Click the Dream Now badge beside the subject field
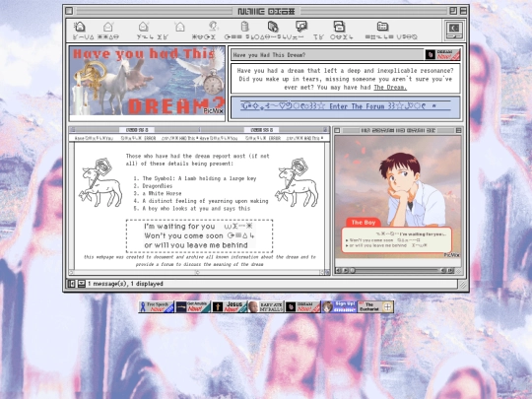This screenshot has width=532, height=399. (x=442, y=54)
